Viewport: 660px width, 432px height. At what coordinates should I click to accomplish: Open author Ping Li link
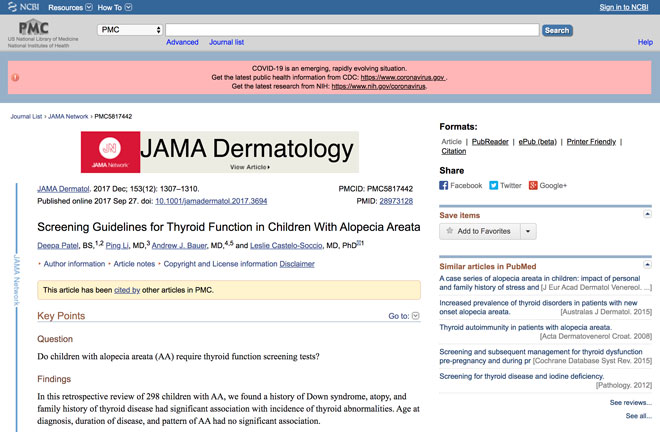117,245
